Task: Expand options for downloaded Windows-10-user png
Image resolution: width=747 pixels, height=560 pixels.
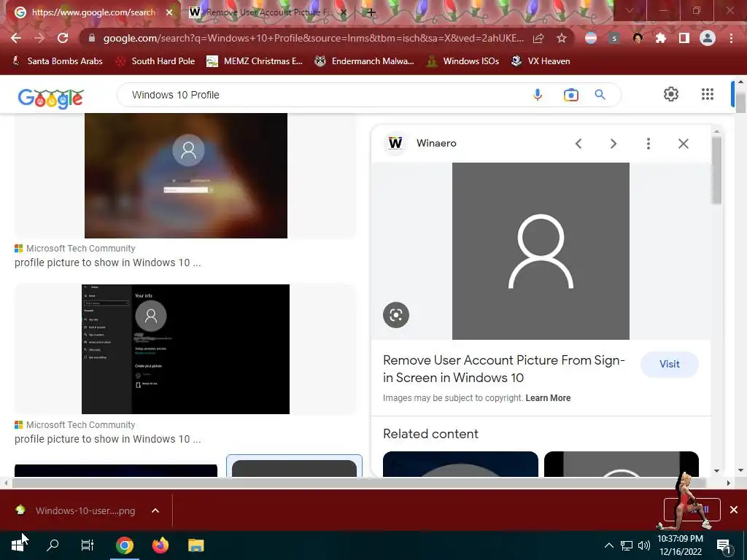Action: point(155,510)
